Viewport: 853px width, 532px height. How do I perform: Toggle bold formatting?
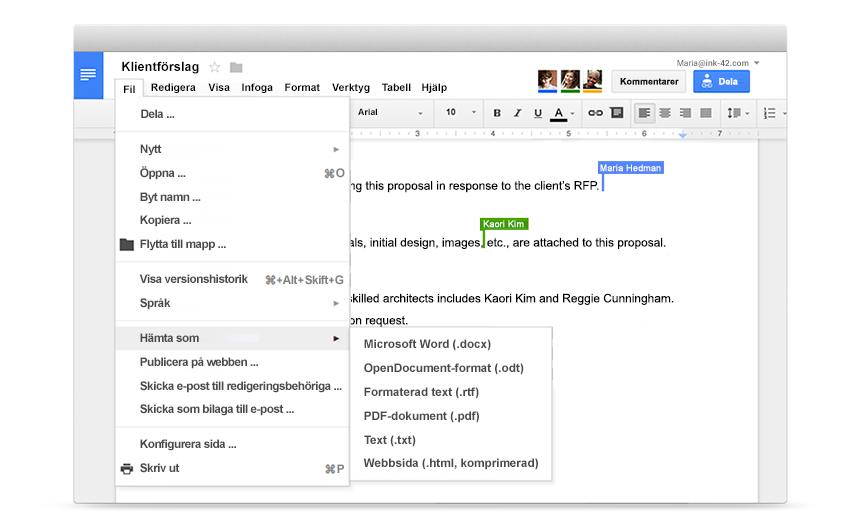[x=497, y=113]
